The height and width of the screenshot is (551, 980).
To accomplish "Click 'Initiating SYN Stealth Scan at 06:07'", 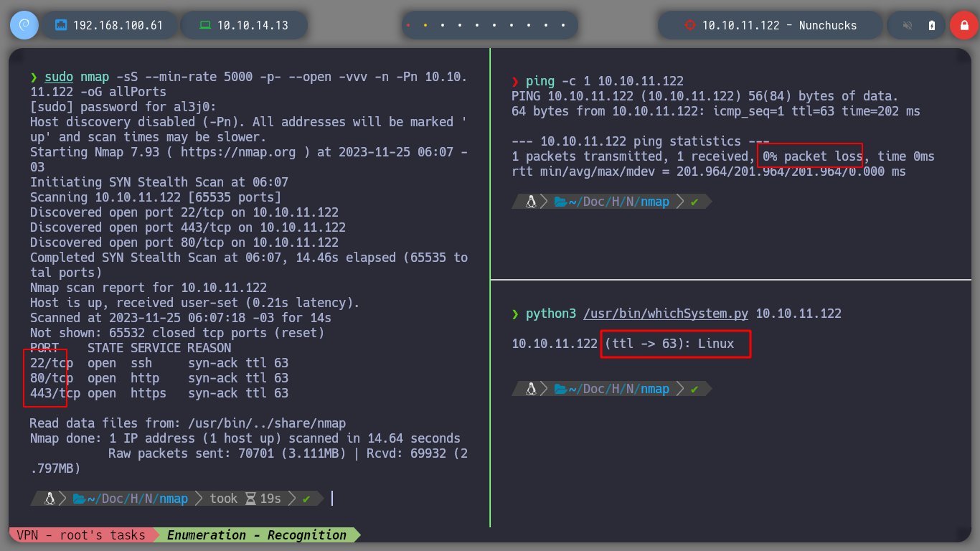I will pos(159,182).
